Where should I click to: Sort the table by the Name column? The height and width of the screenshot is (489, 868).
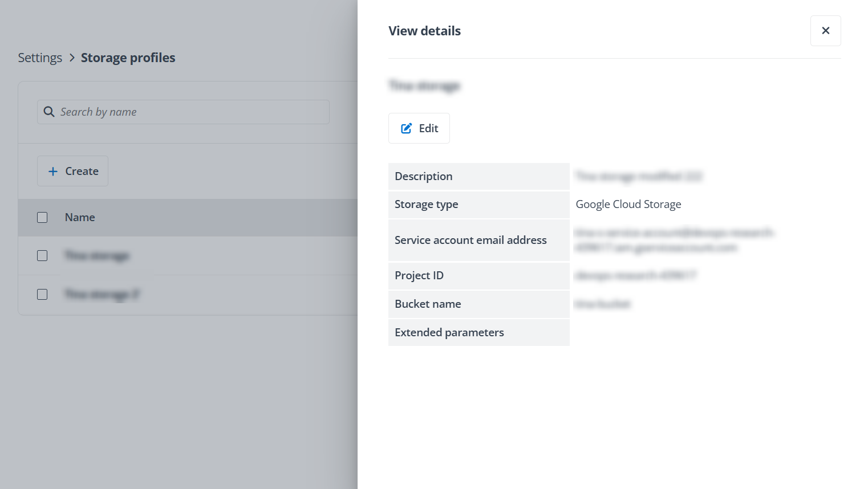coord(79,217)
